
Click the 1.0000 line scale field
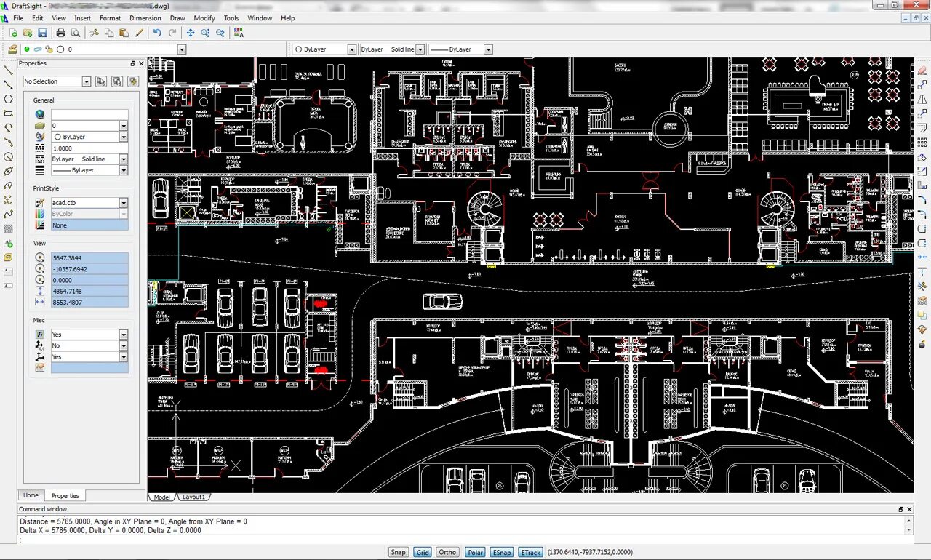(89, 148)
